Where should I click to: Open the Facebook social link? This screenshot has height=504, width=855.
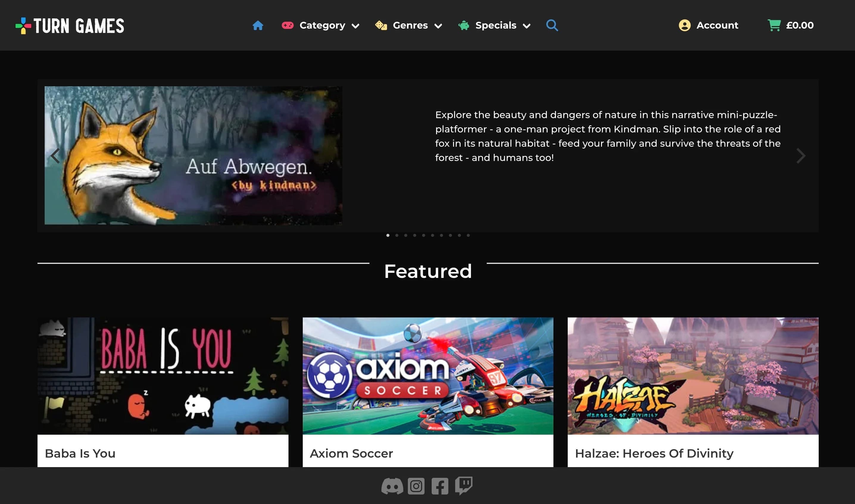click(x=440, y=486)
